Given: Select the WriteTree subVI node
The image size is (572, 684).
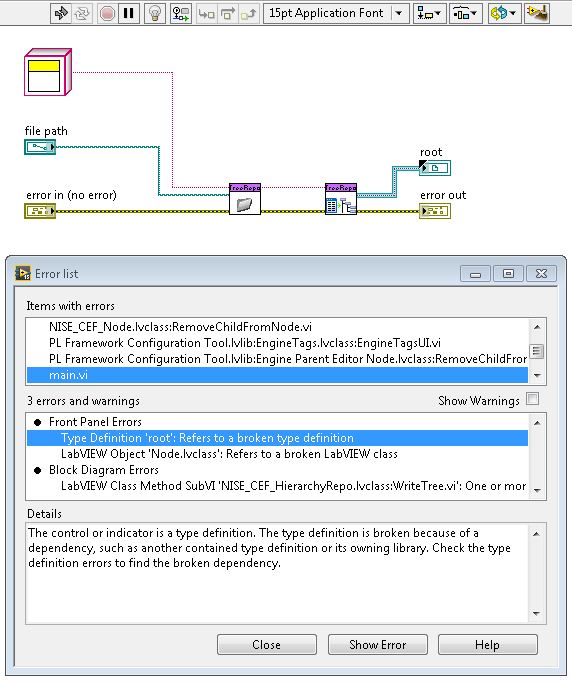Looking at the screenshot, I should click(x=341, y=199).
